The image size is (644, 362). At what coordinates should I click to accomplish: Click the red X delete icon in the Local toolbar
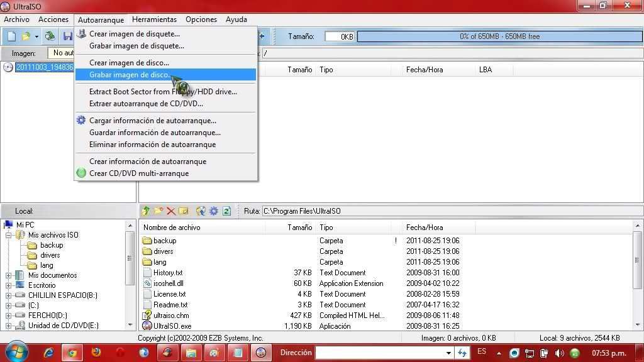pos(171,211)
